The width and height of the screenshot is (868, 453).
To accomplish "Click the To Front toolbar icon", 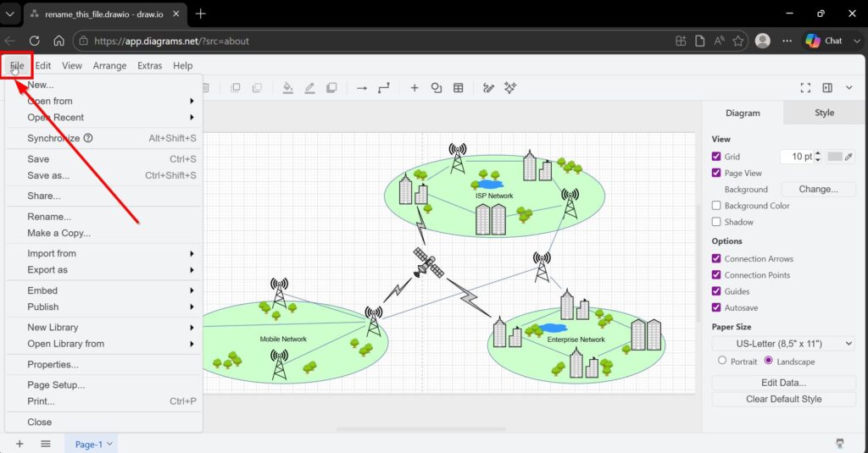I will (x=236, y=88).
